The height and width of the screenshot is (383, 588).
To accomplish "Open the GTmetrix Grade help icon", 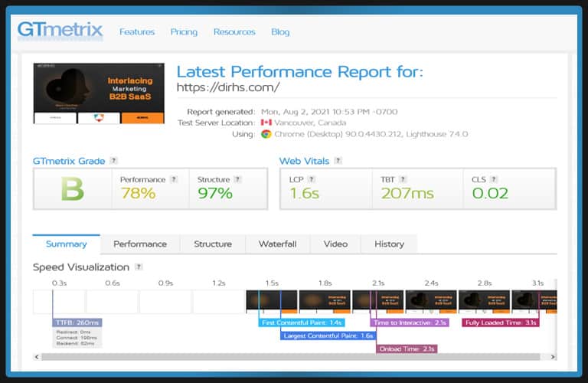I will (x=113, y=161).
